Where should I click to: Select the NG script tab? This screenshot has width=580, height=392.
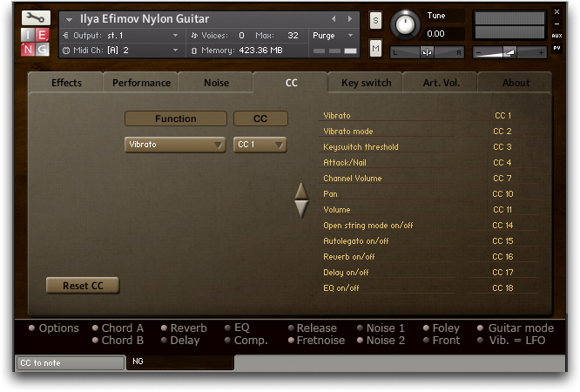(x=180, y=362)
